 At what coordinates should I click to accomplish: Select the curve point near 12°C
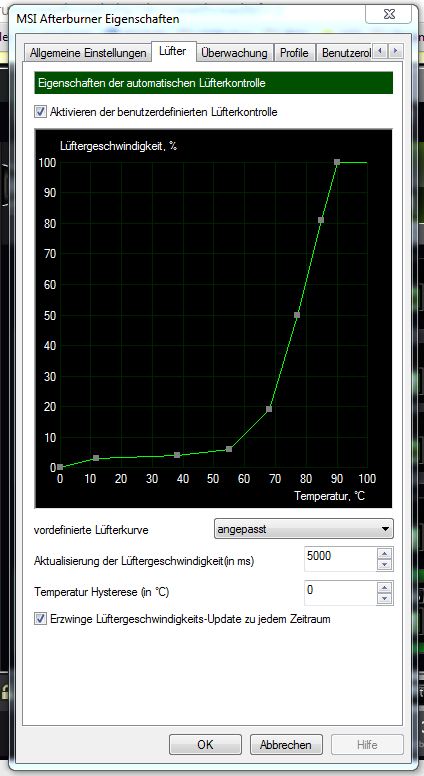96,458
